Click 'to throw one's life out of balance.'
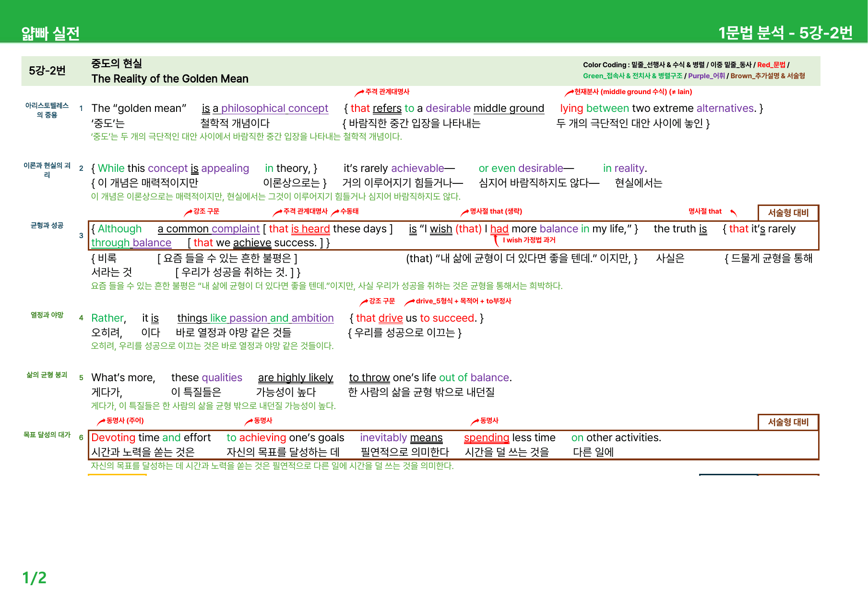Viewport: 868px width, 614px height. pyautogui.click(x=430, y=378)
